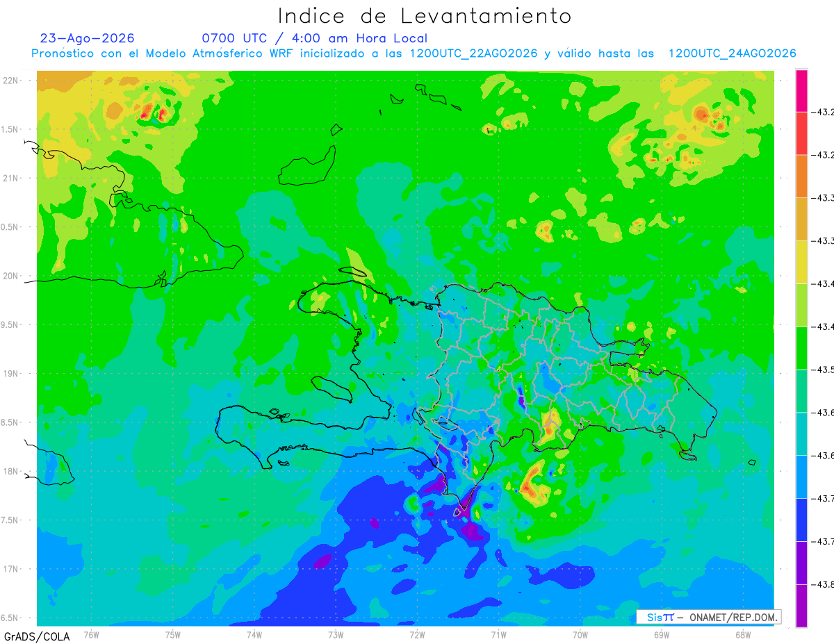Pick the red swatch in color legend
Image resolution: width=834 pixels, height=644 pixels.
coord(801,133)
